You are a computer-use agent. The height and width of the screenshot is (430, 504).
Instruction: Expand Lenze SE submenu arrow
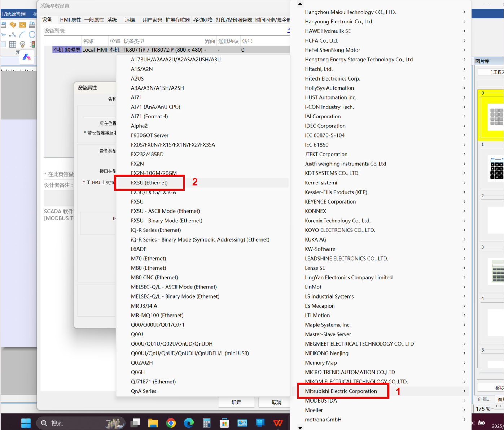464,268
